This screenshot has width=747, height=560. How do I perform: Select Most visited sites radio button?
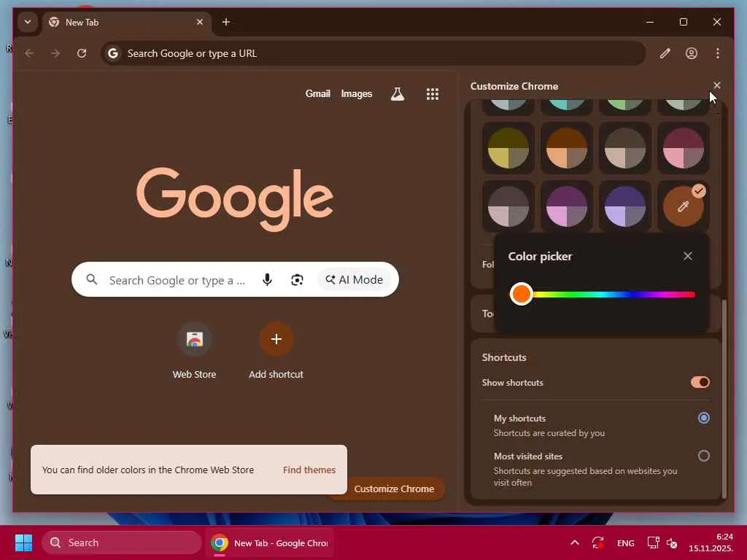point(704,456)
